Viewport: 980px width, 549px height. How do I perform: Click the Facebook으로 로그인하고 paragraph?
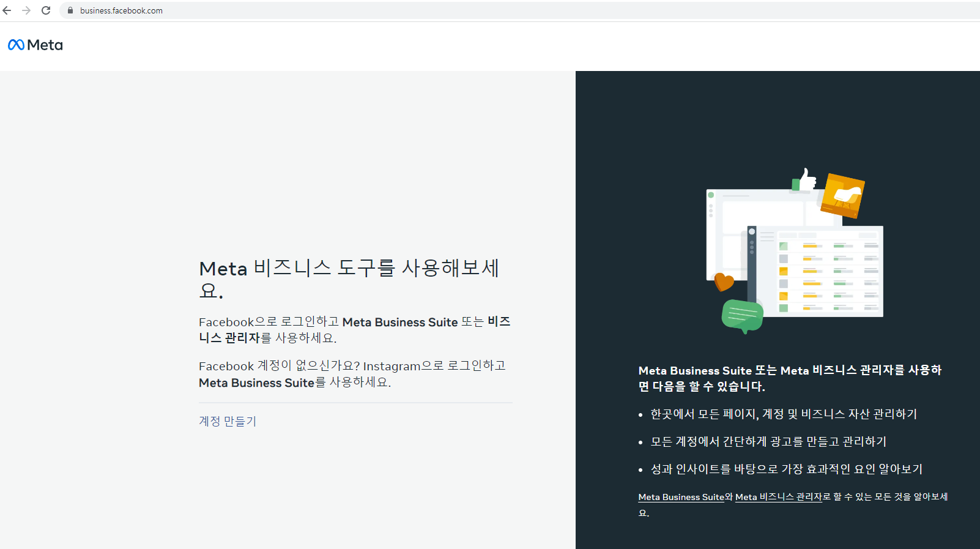(x=355, y=330)
